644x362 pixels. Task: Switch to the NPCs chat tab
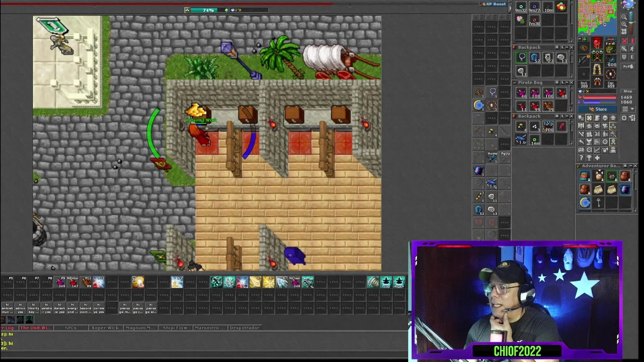pos(70,328)
